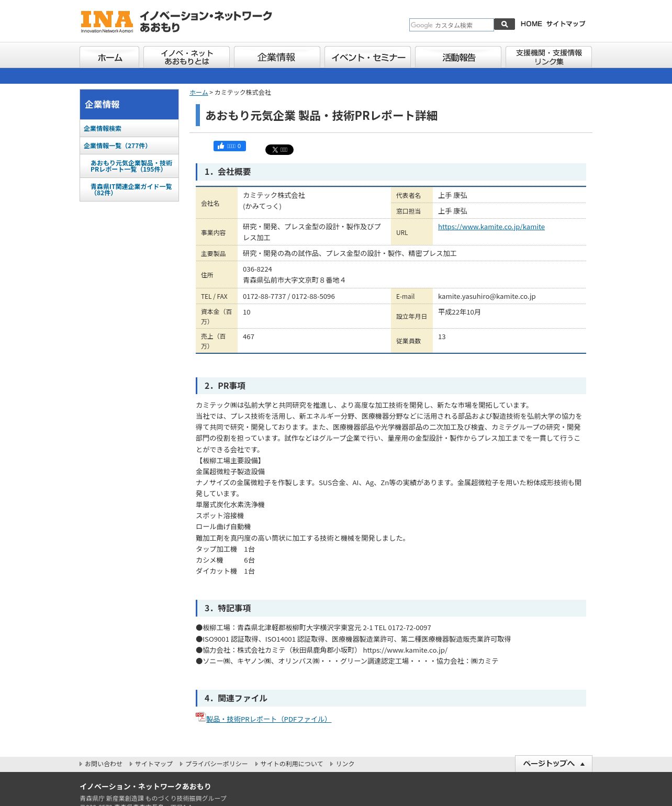The height and width of the screenshot is (806, 672).
Task: Open the 製品・技術PRレポート PDF file link
Action: 268,719
